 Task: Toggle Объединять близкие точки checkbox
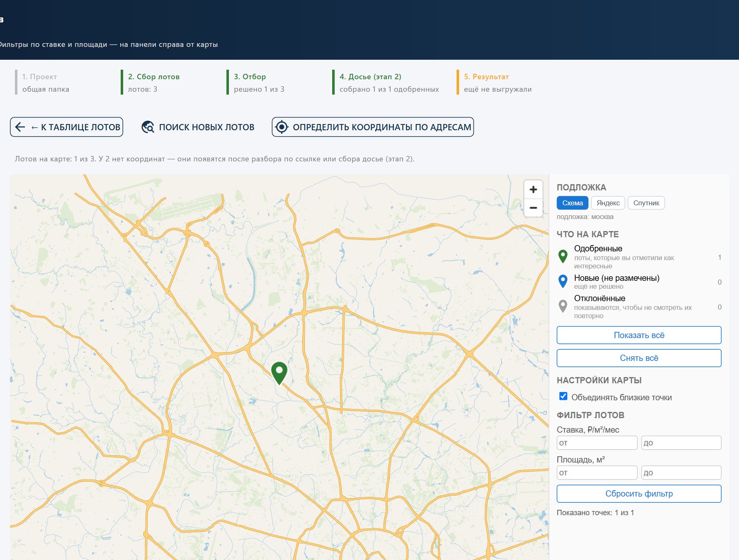coord(563,396)
